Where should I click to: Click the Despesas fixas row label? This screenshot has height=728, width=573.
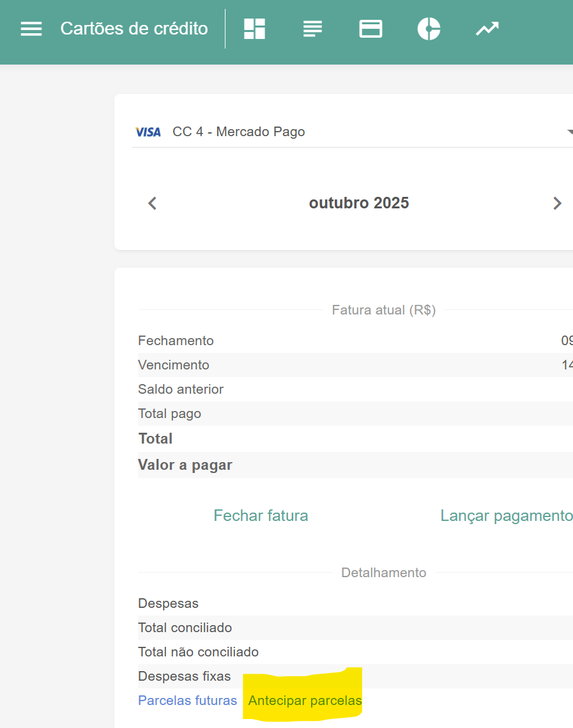(185, 676)
